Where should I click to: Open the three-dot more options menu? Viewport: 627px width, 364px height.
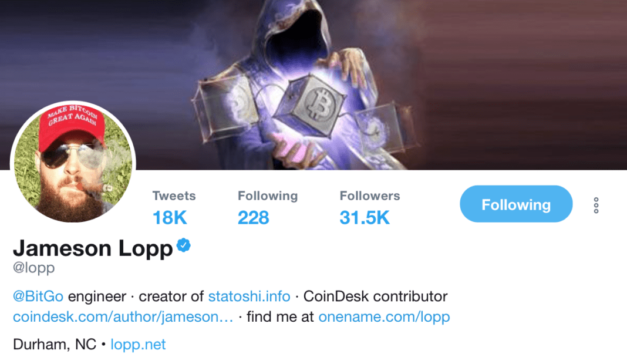coord(596,205)
